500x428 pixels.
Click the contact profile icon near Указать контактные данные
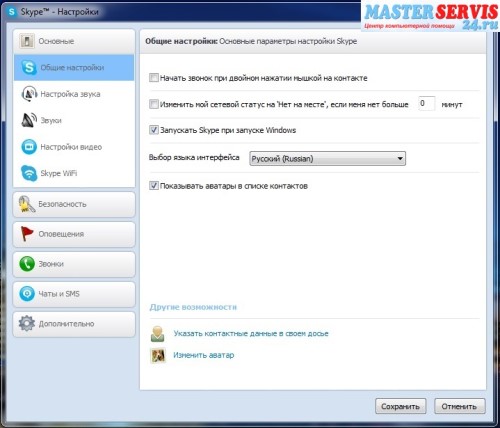(157, 334)
